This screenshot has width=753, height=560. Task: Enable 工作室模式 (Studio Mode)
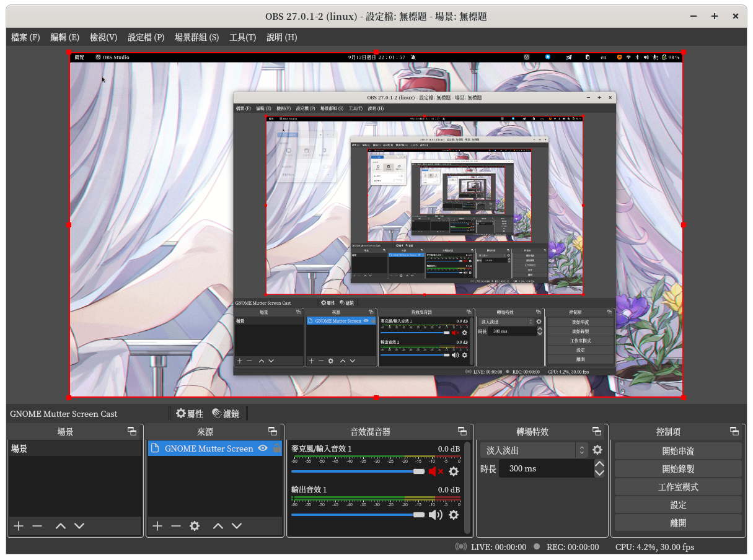[678, 486]
